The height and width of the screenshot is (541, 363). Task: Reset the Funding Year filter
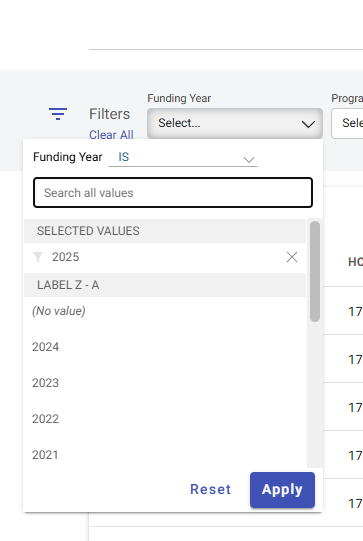pyautogui.click(x=210, y=490)
